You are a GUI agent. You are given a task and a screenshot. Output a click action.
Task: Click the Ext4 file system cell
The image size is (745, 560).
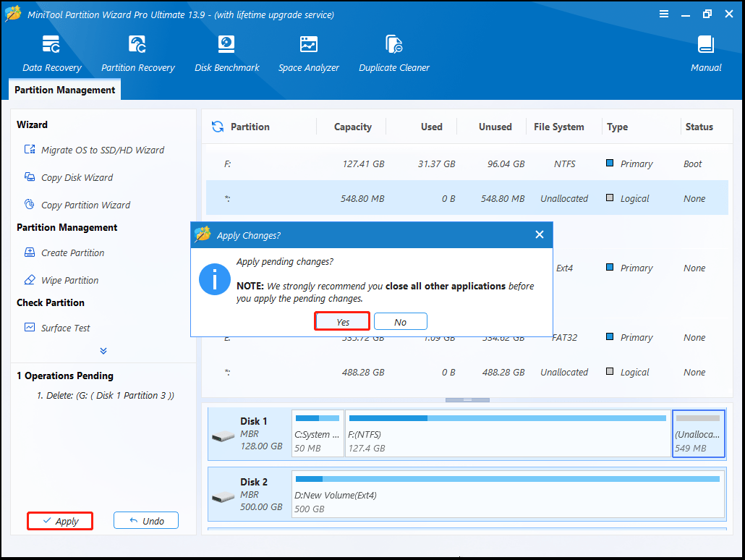pos(564,268)
